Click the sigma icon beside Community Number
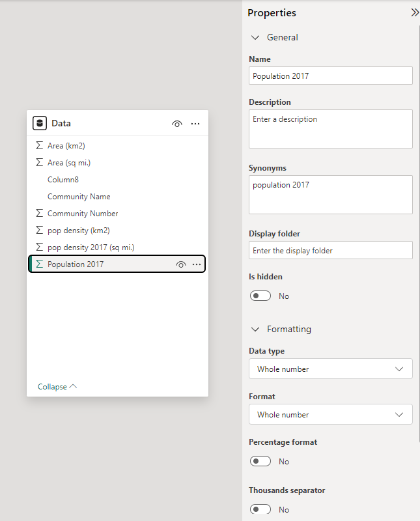 point(39,213)
